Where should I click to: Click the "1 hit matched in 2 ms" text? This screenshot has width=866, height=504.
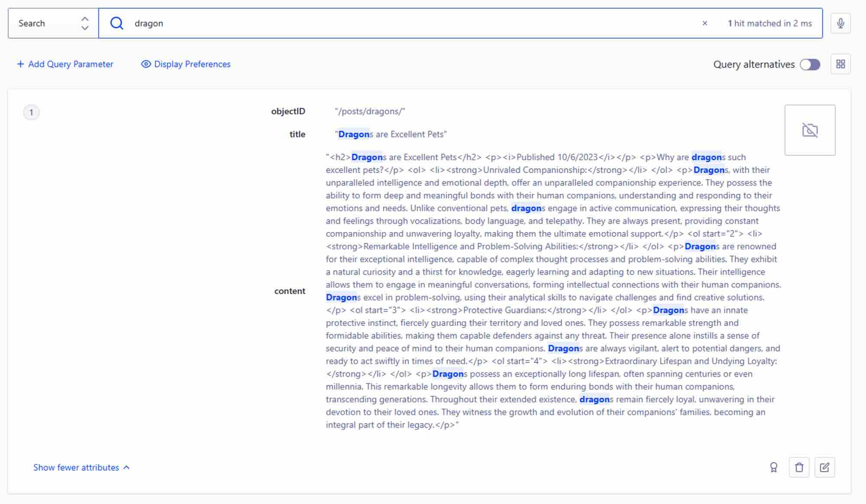tap(769, 23)
